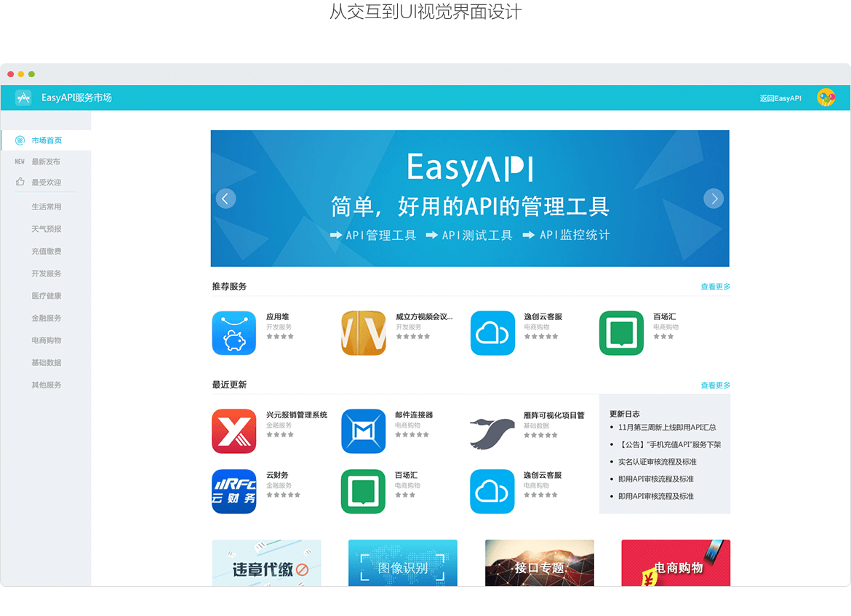This screenshot has width=851, height=616.
Task: Select 最新发布 in the sidebar
Action: [46, 161]
